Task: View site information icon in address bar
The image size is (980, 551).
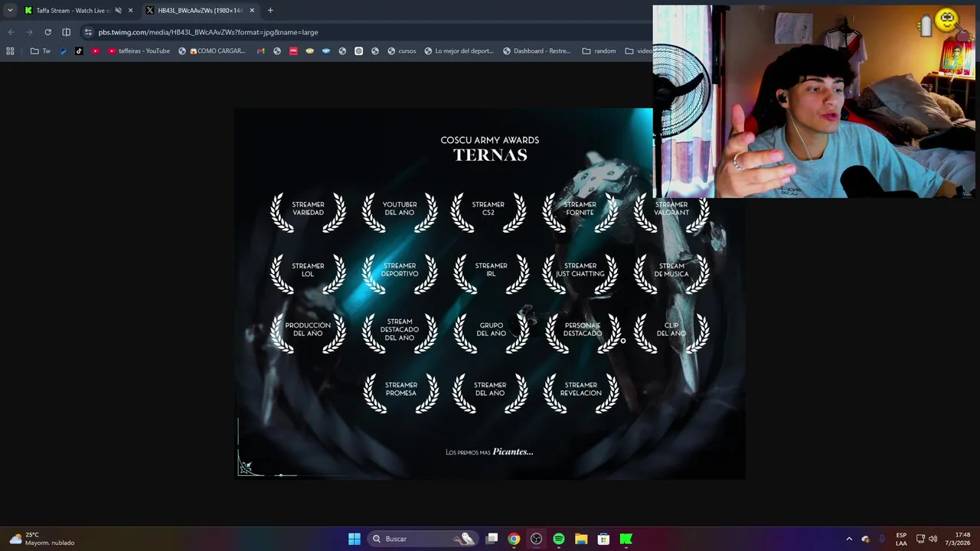Action: coord(88,32)
